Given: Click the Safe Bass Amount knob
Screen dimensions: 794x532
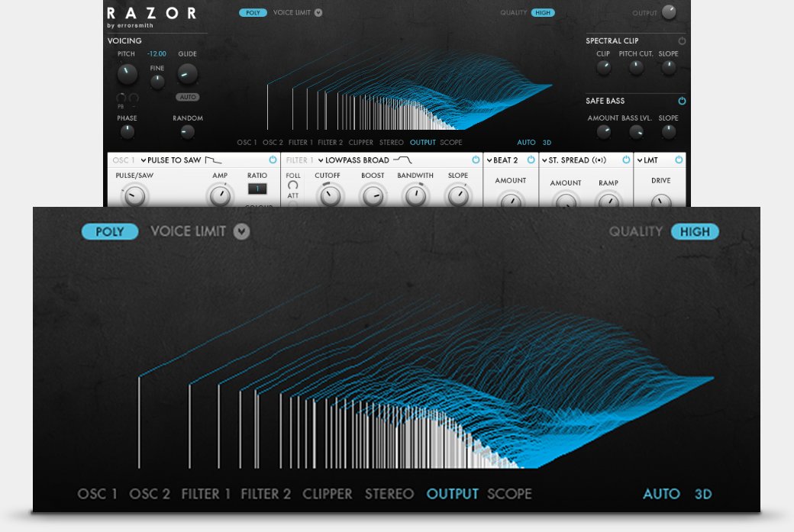Looking at the screenshot, I should point(603,131).
